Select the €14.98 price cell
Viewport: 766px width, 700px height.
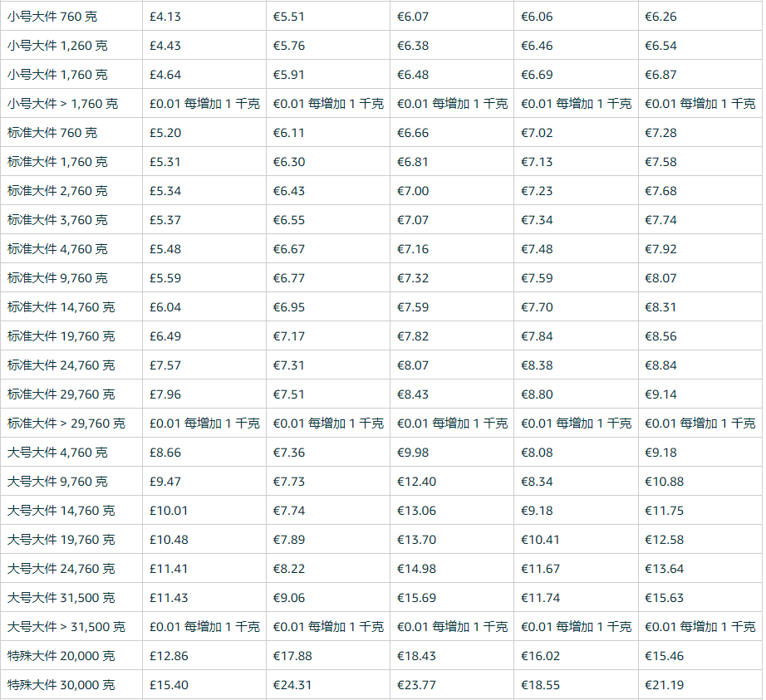point(416,569)
